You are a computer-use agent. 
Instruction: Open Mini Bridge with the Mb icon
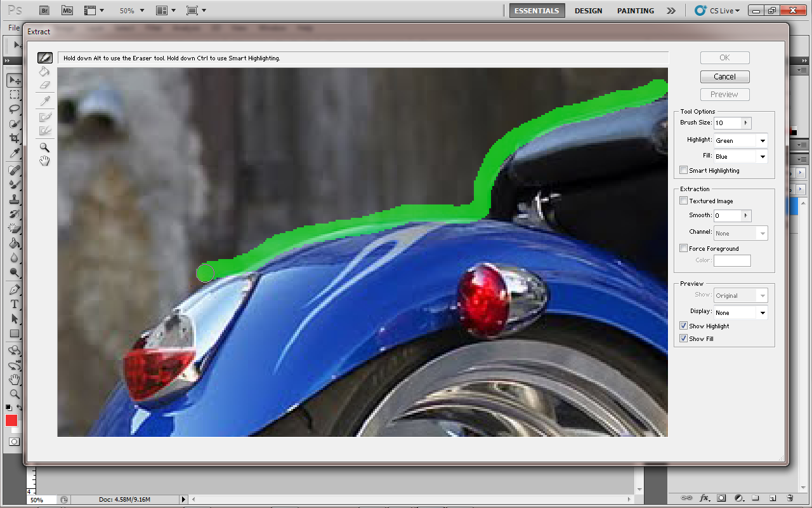(67, 10)
